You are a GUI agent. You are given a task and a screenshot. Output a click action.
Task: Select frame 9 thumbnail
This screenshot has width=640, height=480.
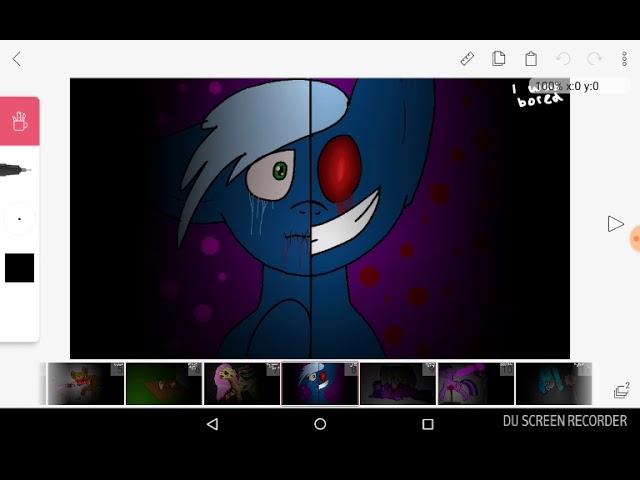click(x=398, y=384)
